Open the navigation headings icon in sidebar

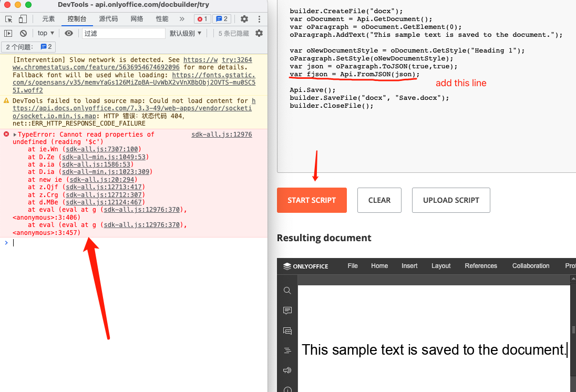pos(287,350)
